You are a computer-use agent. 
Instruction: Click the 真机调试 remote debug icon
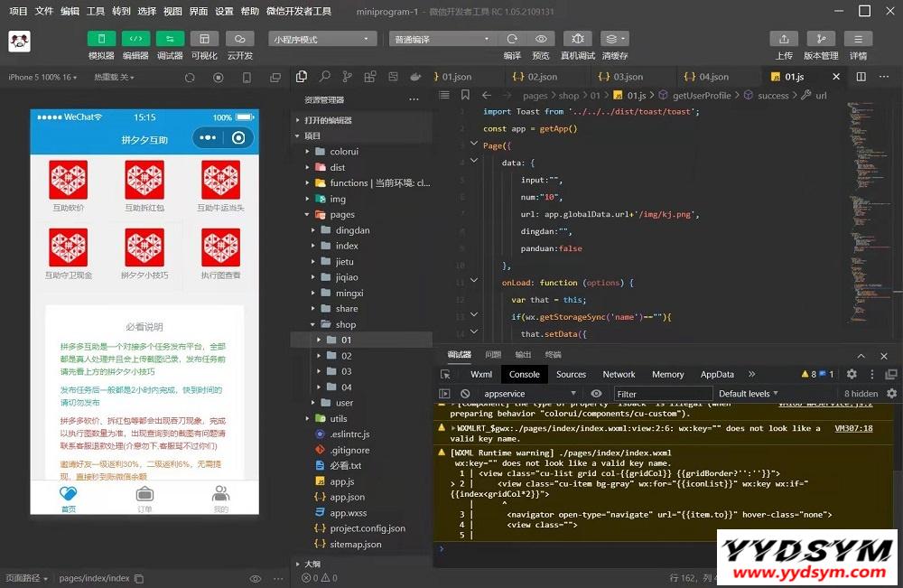point(578,39)
